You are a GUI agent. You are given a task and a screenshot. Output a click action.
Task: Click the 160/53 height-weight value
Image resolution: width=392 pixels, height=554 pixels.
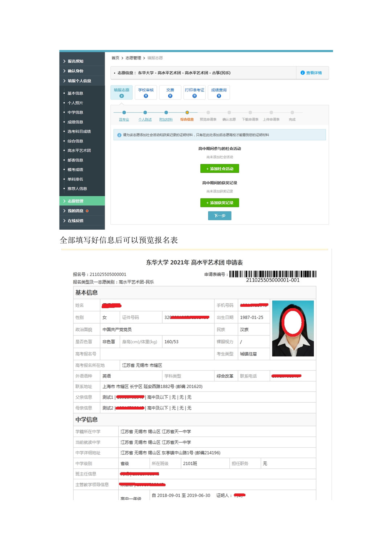tap(171, 342)
